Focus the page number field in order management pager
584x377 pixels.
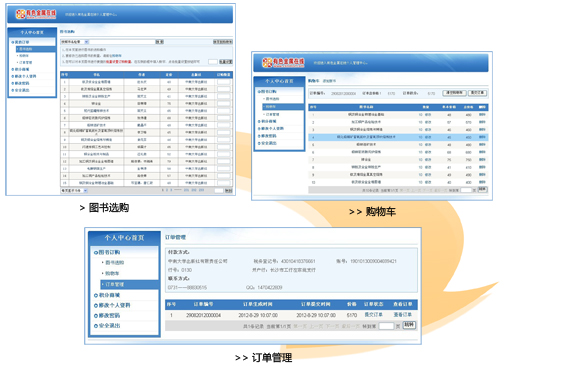click(x=386, y=326)
